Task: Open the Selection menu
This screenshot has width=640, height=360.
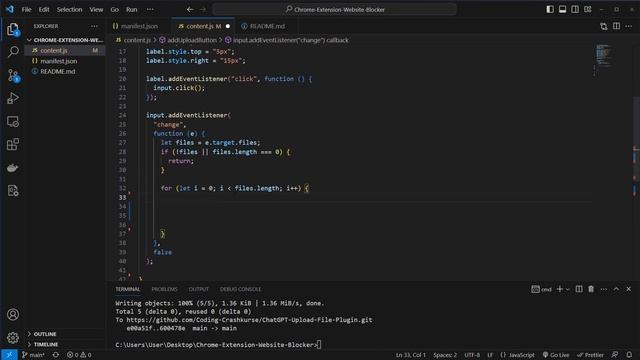Action: point(69,9)
